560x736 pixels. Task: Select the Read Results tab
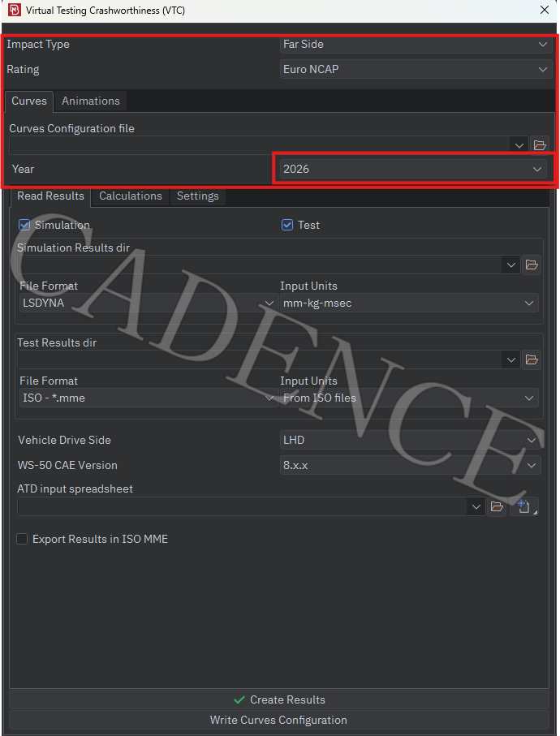[x=50, y=196]
